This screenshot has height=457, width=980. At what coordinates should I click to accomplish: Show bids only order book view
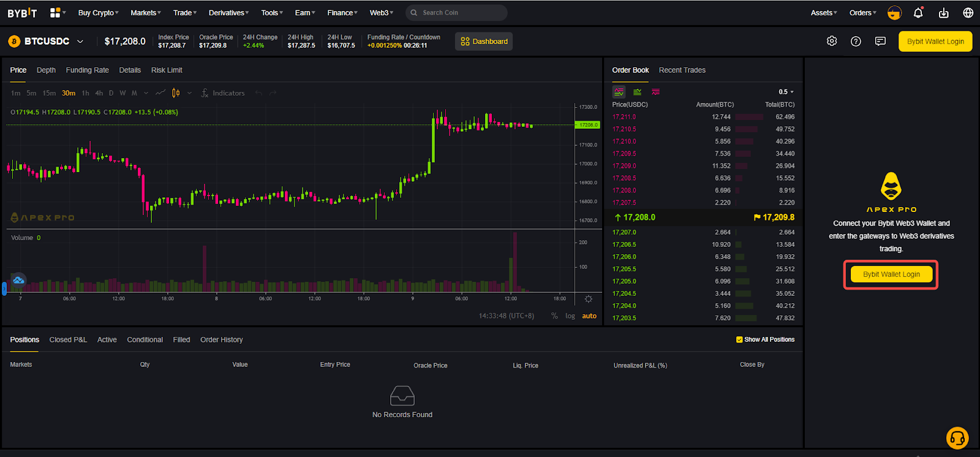tap(638, 92)
